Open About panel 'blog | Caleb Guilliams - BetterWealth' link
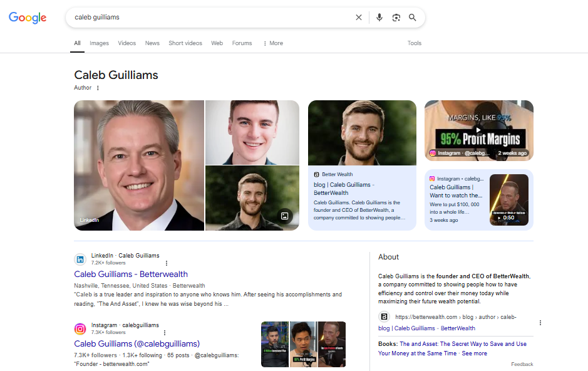 (426, 328)
